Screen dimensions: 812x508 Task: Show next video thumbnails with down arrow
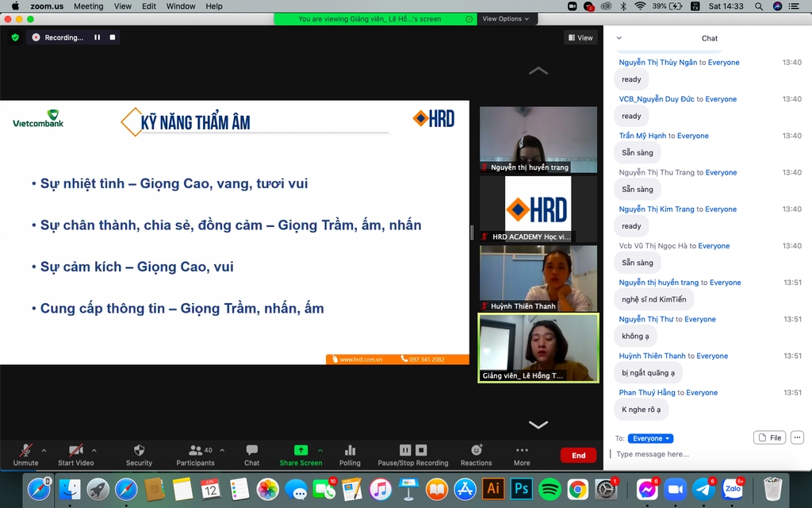click(x=538, y=425)
